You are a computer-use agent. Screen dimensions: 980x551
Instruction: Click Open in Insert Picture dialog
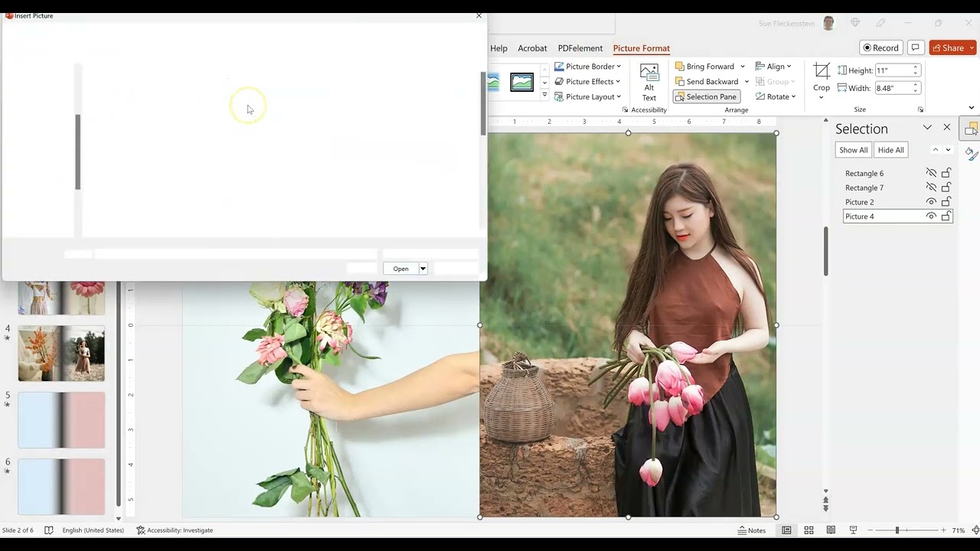point(400,269)
